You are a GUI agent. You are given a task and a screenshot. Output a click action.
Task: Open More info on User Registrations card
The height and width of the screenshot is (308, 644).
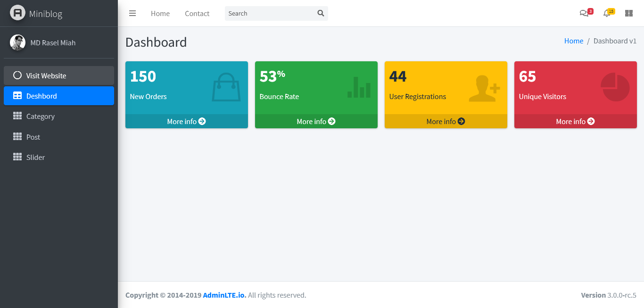pos(446,121)
